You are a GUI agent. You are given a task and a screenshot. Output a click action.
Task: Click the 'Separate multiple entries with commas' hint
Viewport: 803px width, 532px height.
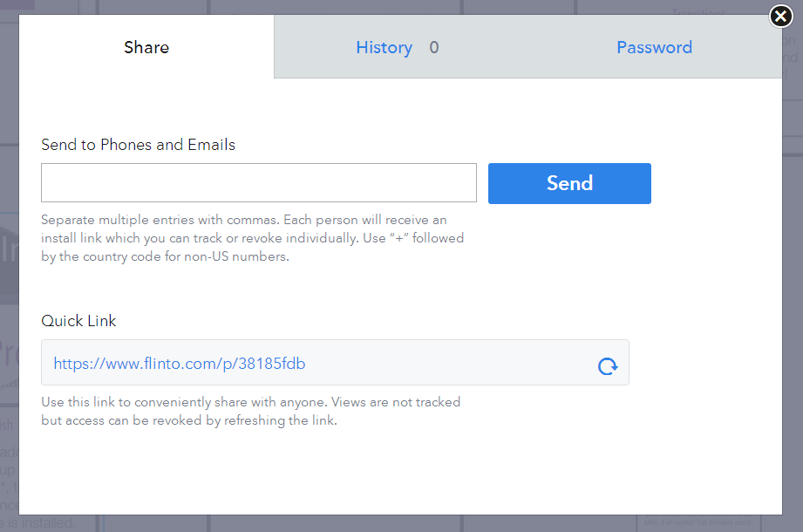[x=160, y=220]
